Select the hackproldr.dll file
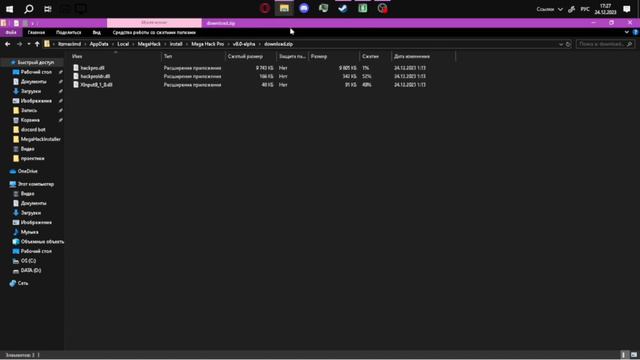Screen dimensions: 640x360 pyautogui.click(x=95, y=76)
